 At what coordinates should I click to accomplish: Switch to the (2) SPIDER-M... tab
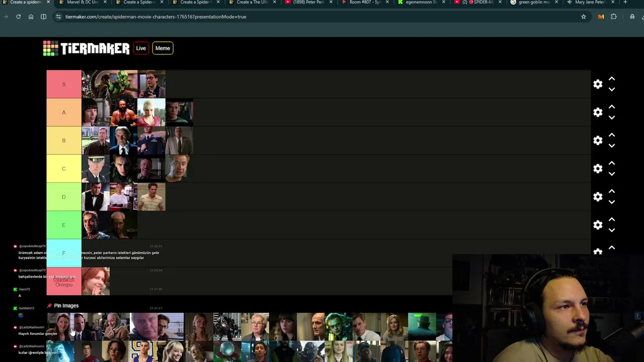477,3
